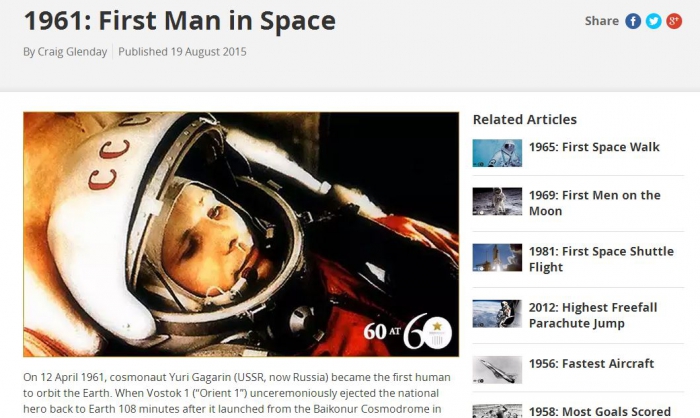Open the 1981: First Space Shuttle Flight article
Screen dimensions: 700x418
click(601, 259)
